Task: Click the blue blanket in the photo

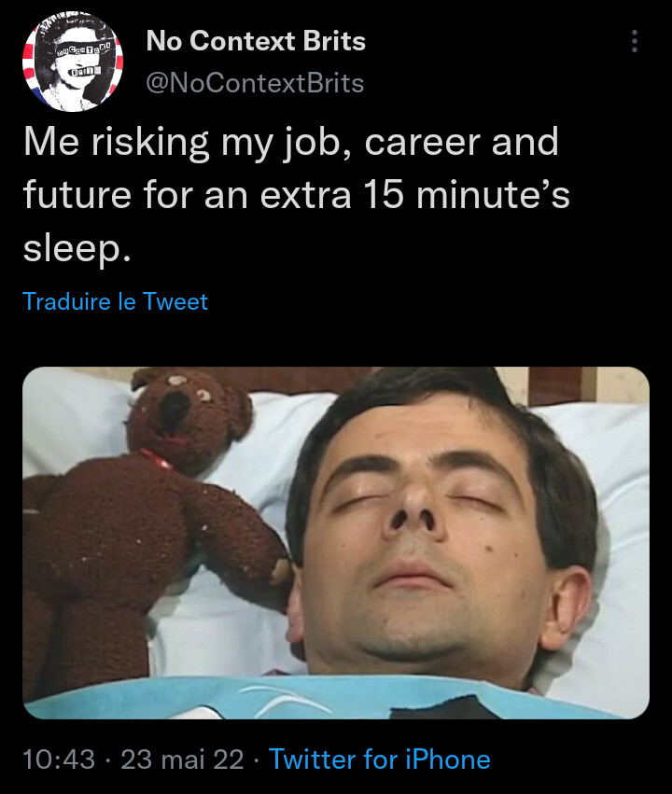Action: coord(280,700)
